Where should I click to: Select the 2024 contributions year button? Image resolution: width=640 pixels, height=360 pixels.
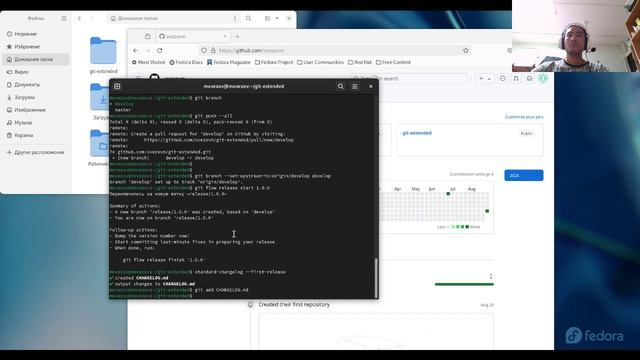coord(524,175)
